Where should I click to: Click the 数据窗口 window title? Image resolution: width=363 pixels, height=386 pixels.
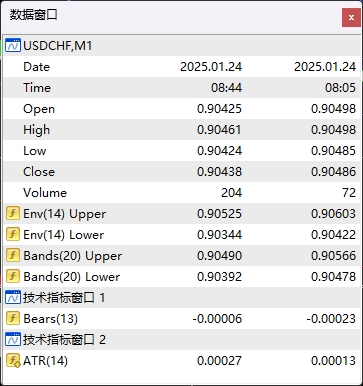33,15
